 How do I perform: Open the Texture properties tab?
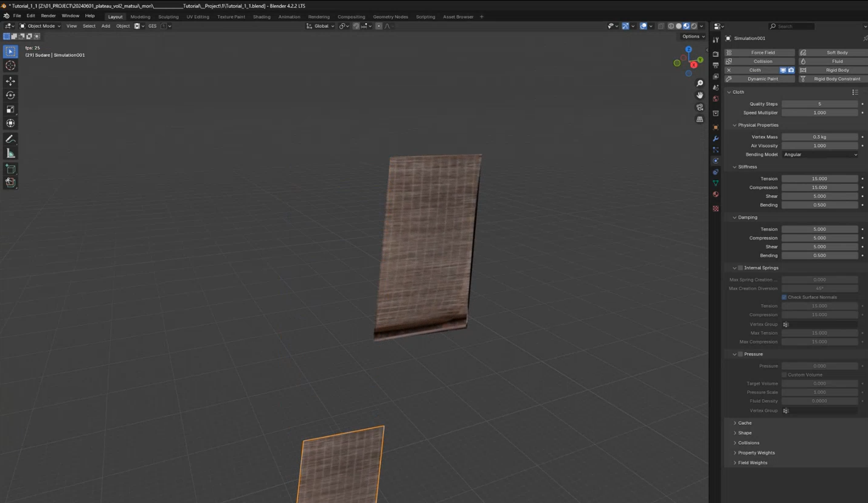pyautogui.click(x=715, y=209)
